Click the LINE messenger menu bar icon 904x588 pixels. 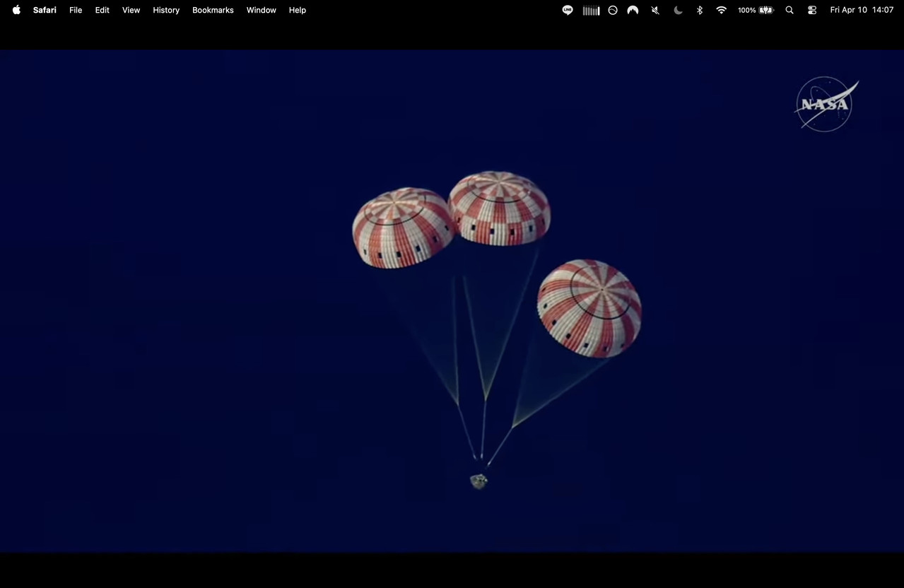click(568, 10)
